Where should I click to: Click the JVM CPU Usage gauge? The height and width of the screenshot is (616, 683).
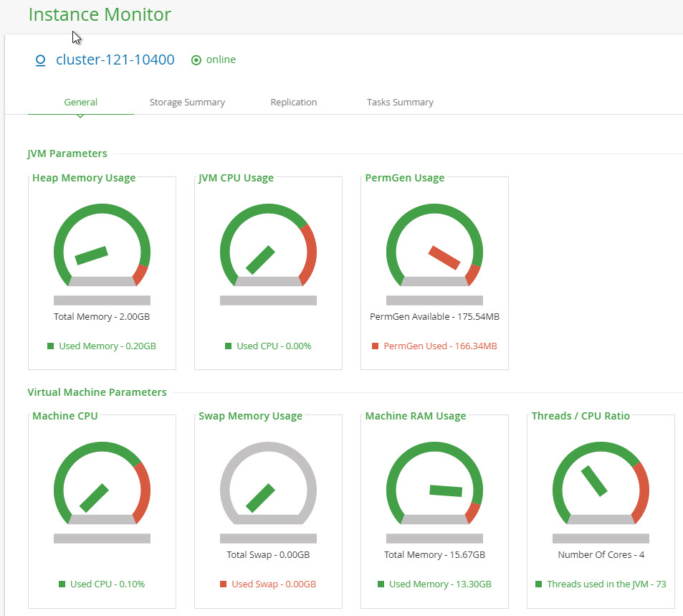[x=268, y=247]
